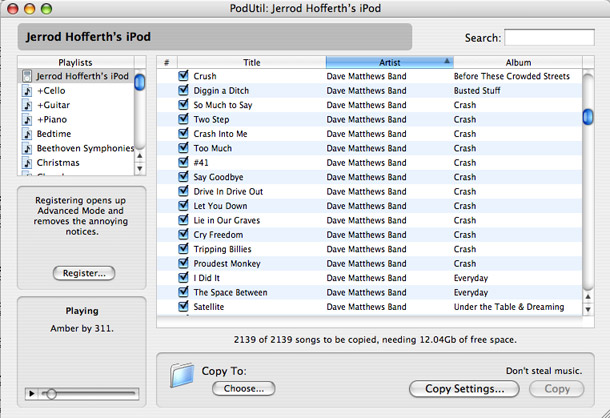Select song title Tripping Billies
This screenshot has width=610, height=418.
[223, 249]
